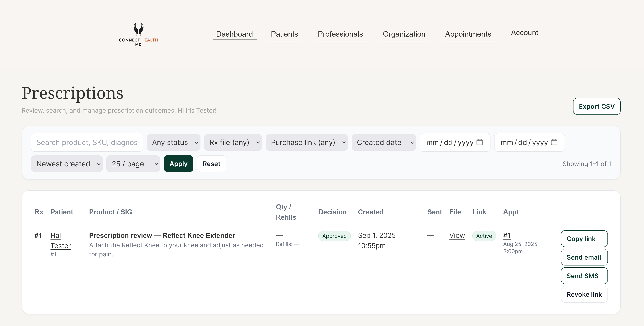
Task: Open the Created date filter dropdown
Action: tap(384, 142)
